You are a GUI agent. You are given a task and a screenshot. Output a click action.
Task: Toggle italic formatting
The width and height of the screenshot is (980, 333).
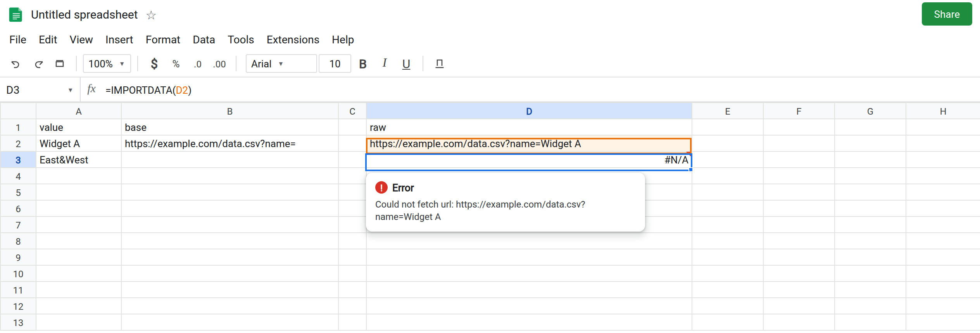[x=385, y=63]
